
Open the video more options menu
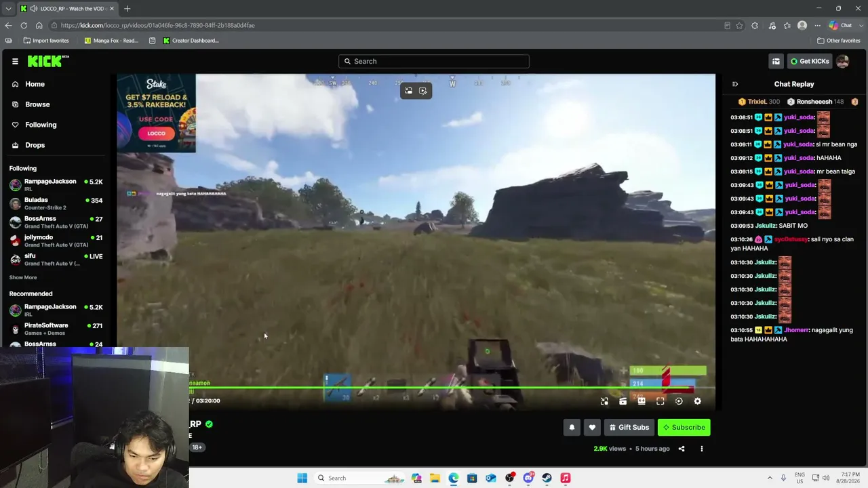click(x=702, y=449)
